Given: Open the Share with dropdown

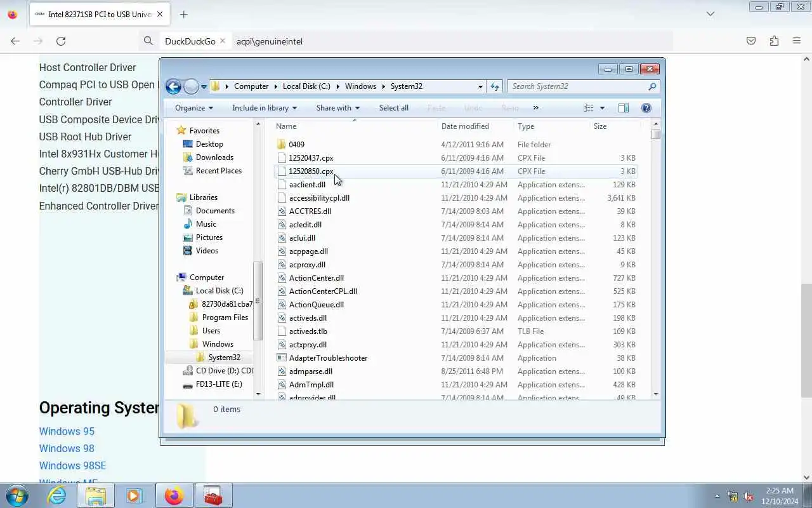Looking at the screenshot, I should [338, 108].
